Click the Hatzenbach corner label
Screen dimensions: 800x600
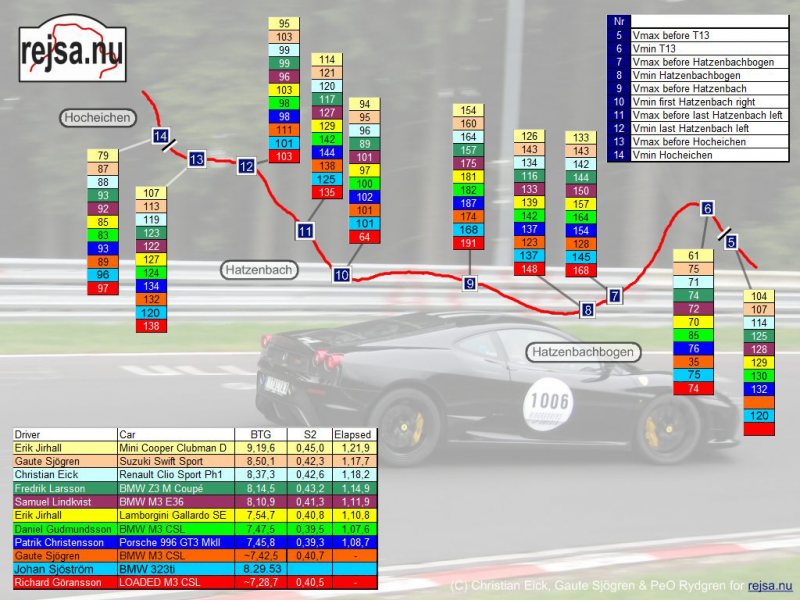pos(259,270)
